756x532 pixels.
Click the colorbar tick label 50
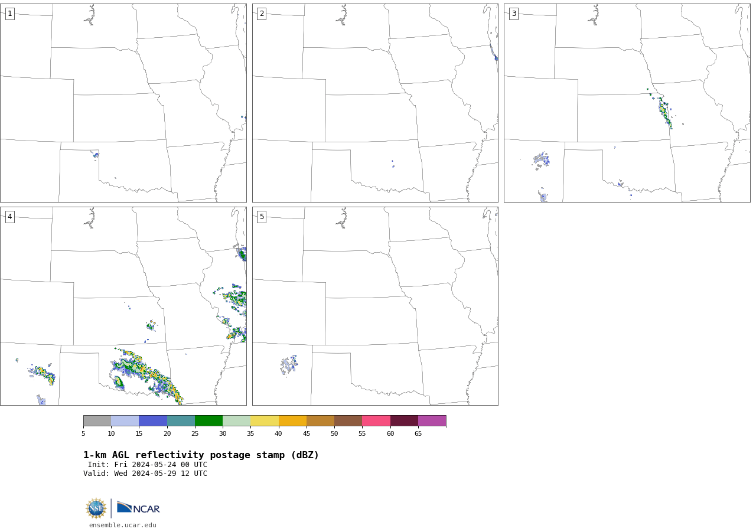(x=334, y=434)
